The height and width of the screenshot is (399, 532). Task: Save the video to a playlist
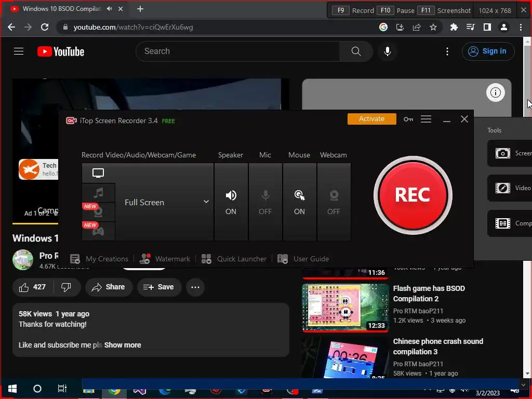(159, 287)
